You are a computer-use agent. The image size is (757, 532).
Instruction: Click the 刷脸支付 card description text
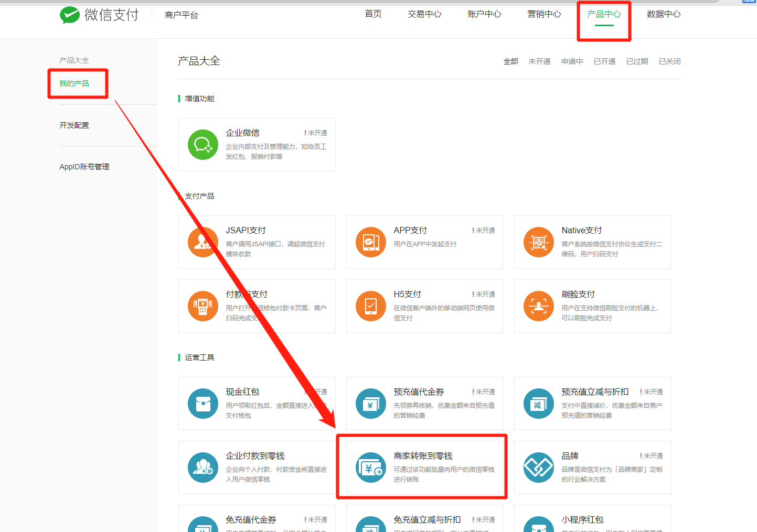click(x=610, y=313)
